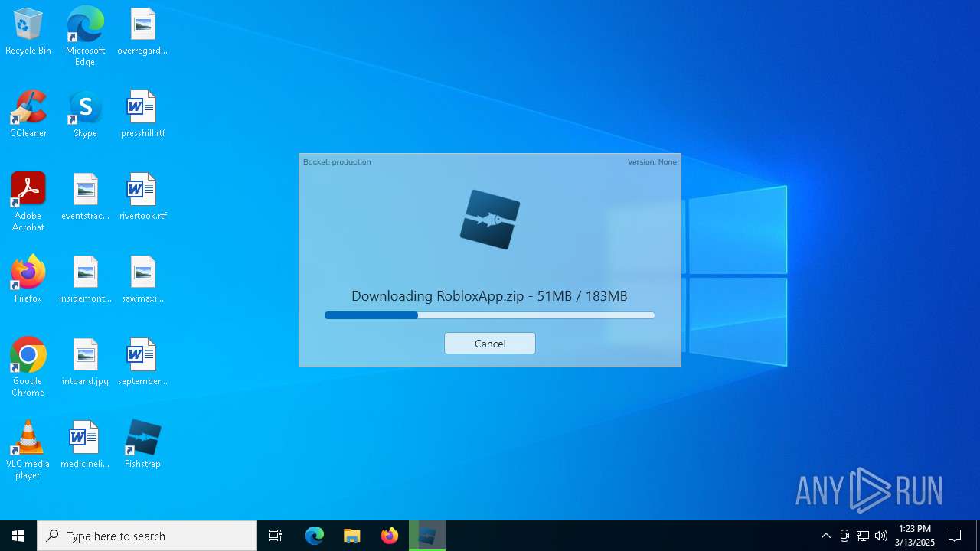Screen dimensions: 980x551
Task: Click Downloading RobloxApp.zip status text
Action: click(490, 296)
